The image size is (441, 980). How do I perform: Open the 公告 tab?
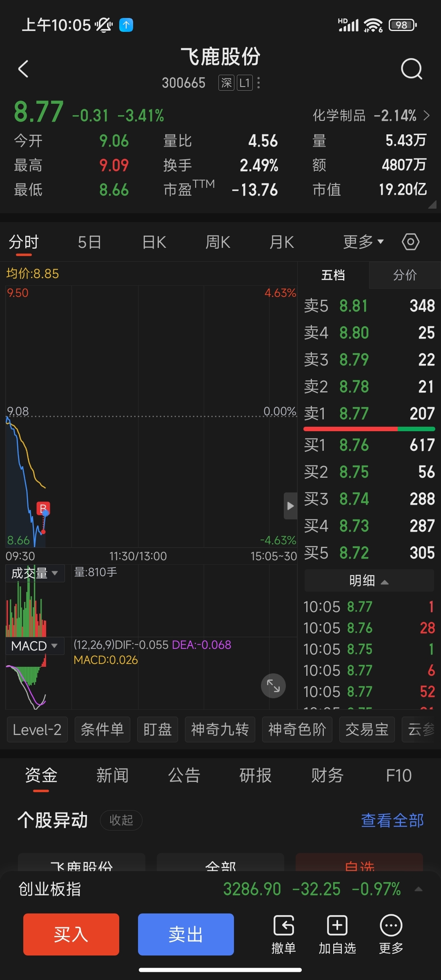click(184, 775)
